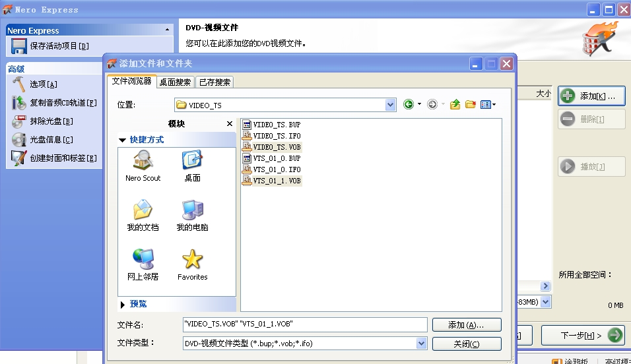Select the VTS_01_1.VOB file

point(272,181)
